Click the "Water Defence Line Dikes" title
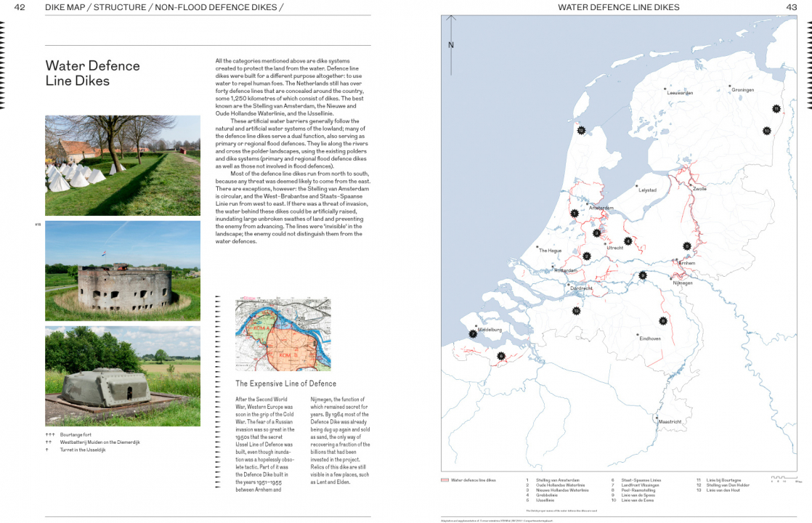Screen dimensions: 812x523 pyautogui.click(x=92, y=73)
